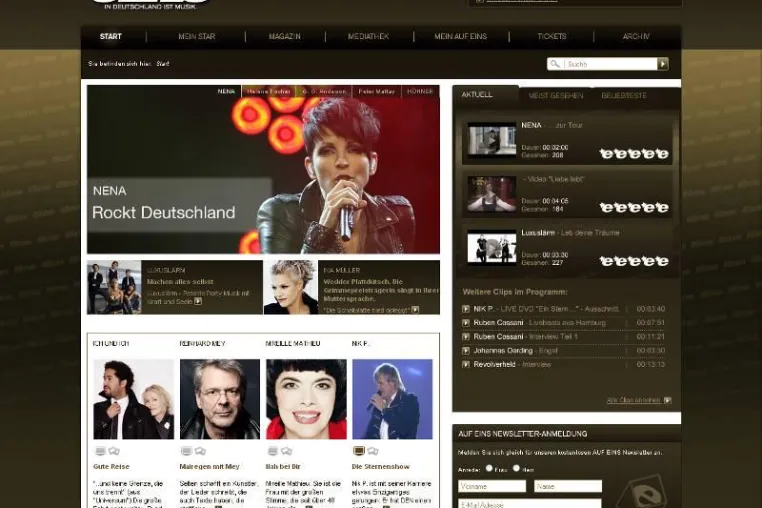Viewport: 762px width, 508px height.
Task: Play Ruben Cossani Interview Teil 1 icon
Action: tap(466, 336)
